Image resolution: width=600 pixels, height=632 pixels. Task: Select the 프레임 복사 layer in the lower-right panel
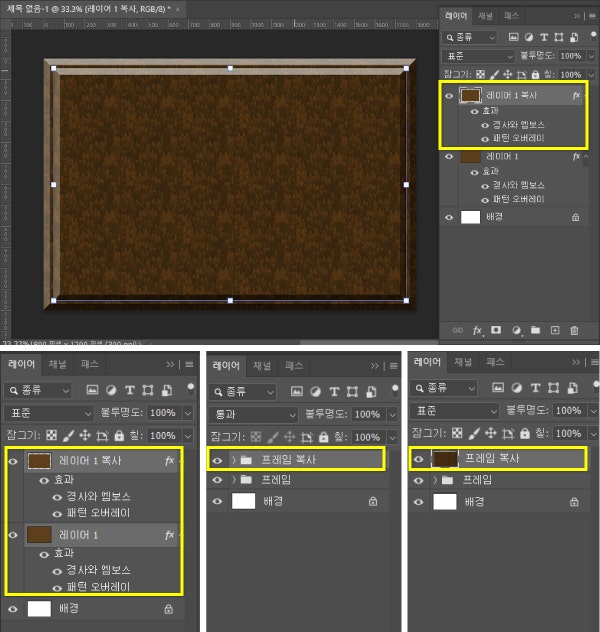click(x=492, y=458)
